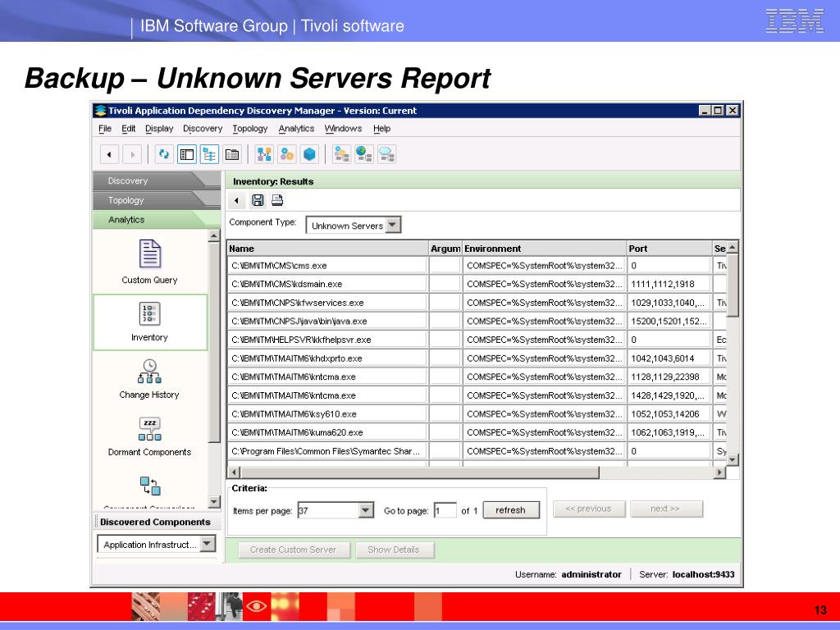This screenshot has height=630, width=840.
Task: Open the Edit menu
Action: [x=129, y=129]
